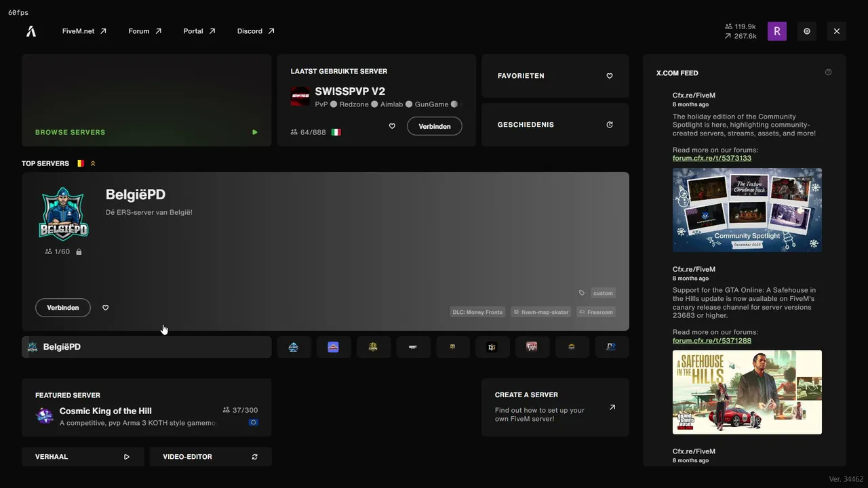Click the 37/300 player count
The height and width of the screenshot is (488, 868).
click(x=240, y=410)
